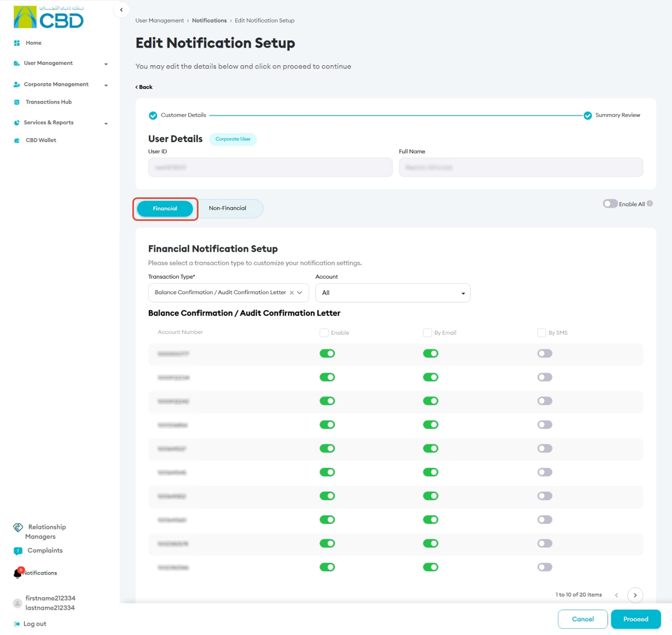
Task: Open the Account dropdown set to All
Action: coord(393,293)
